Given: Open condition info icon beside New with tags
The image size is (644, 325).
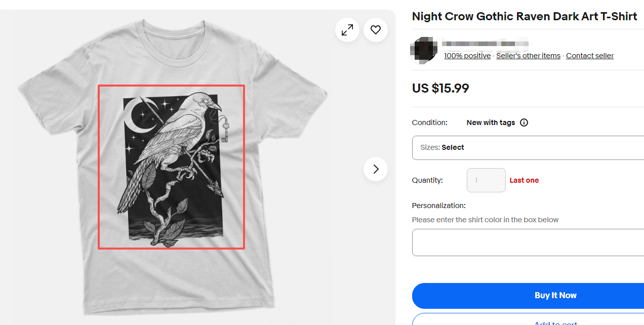Looking at the screenshot, I should click(524, 123).
